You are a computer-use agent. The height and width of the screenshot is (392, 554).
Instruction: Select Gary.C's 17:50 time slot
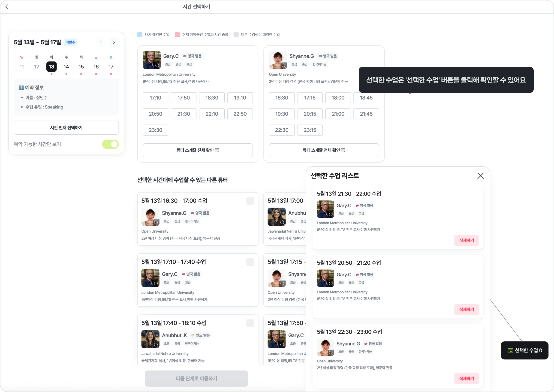pyautogui.click(x=183, y=98)
